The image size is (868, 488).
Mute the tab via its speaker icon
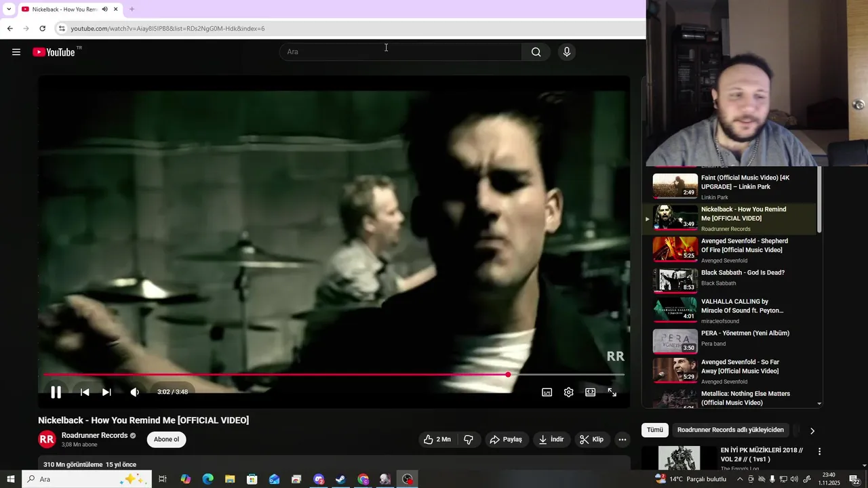pyautogui.click(x=104, y=9)
